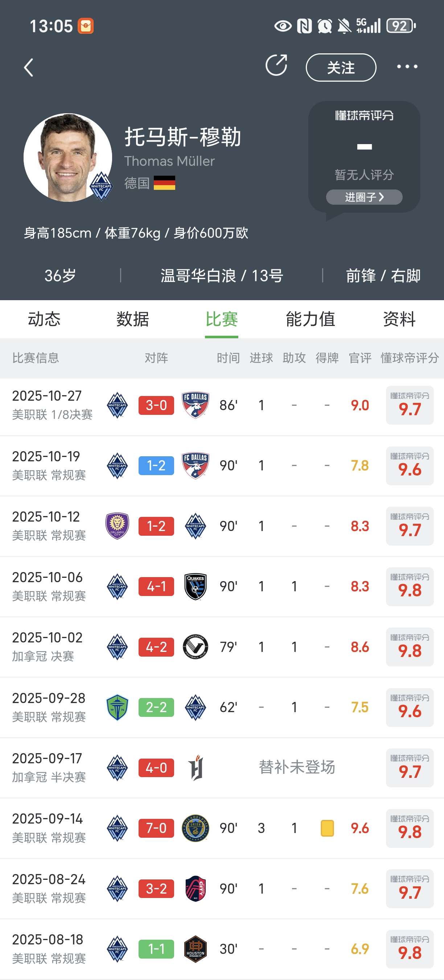The height and width of the screenshot is (980, 444).
Task: Tap the Philadelphia Union club logo
Action: tap(195, 828)
